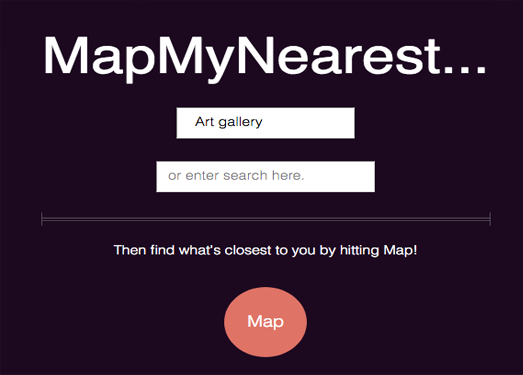This screenshot has height=375, width=523.
Task: Click empty right area of the Art gallery box
Action: pyautogui.click(x=309, y=123)
